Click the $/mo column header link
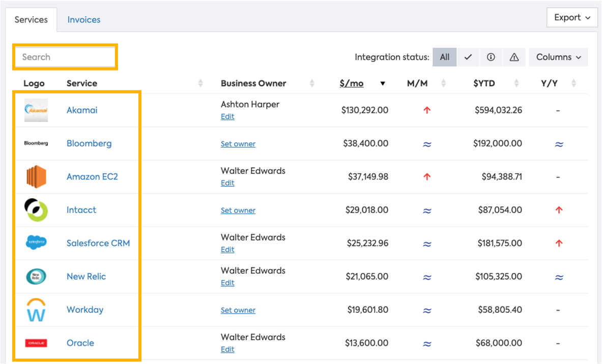This screenshot has width=602, height=364. tap(351, 83)
